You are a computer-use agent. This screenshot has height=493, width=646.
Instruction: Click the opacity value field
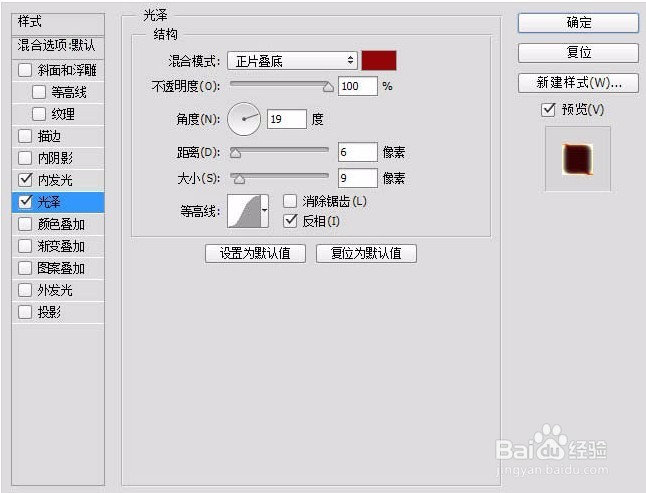point(358,86)
